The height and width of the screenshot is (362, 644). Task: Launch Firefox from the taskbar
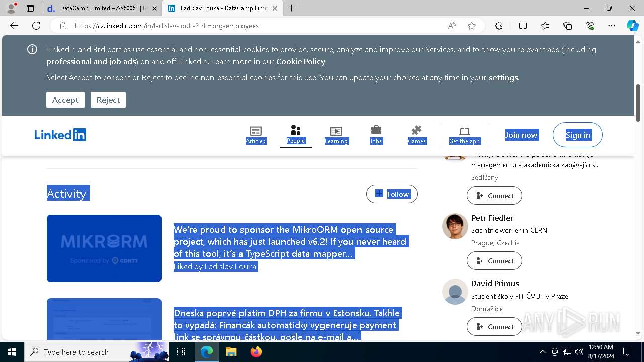click(x=256, y=352)
